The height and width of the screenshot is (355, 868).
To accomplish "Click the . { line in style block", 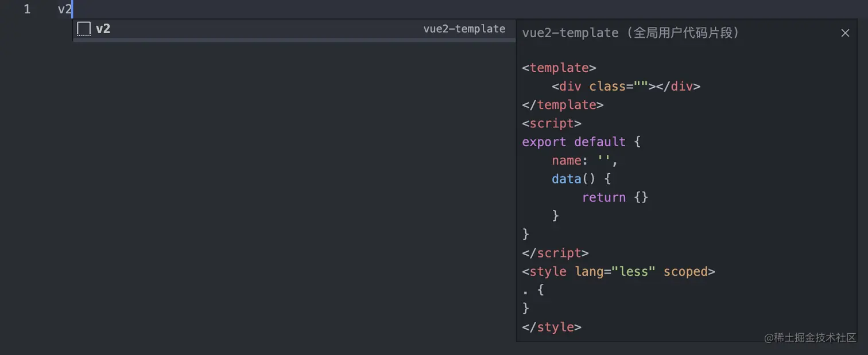I will 533,290.
